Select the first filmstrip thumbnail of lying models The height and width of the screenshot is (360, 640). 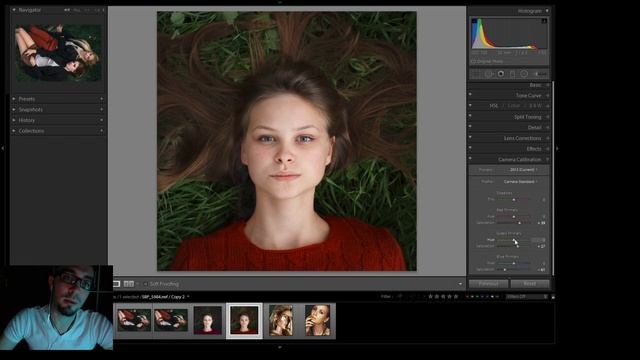coord(134,320)
